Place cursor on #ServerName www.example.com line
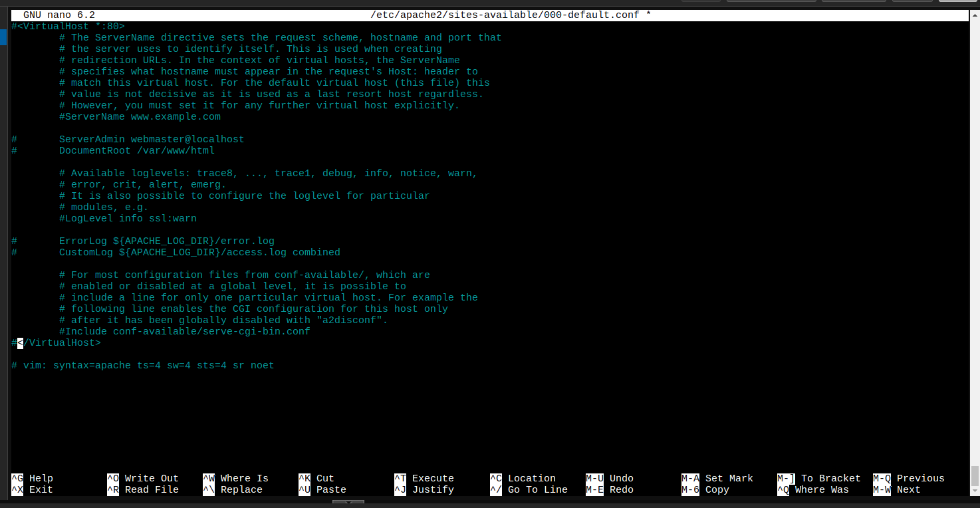This screenshot has height=508, width=980. click(140, 116)
